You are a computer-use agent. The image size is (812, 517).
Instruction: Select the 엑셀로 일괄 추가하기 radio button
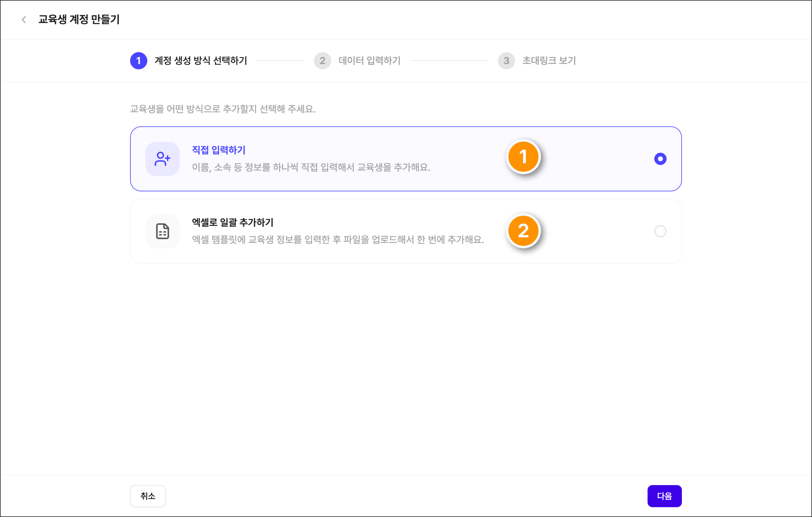pyautogui.click(x=660, y=231)
